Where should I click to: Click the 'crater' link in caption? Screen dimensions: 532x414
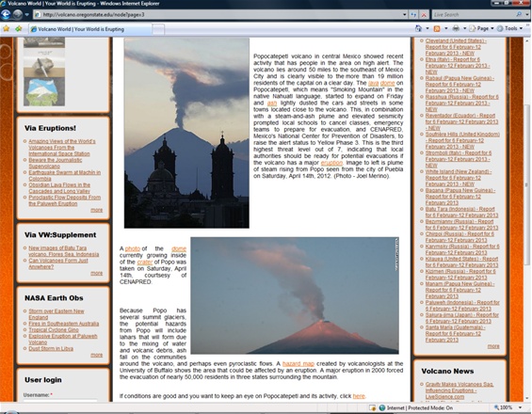tap(145, 263)
